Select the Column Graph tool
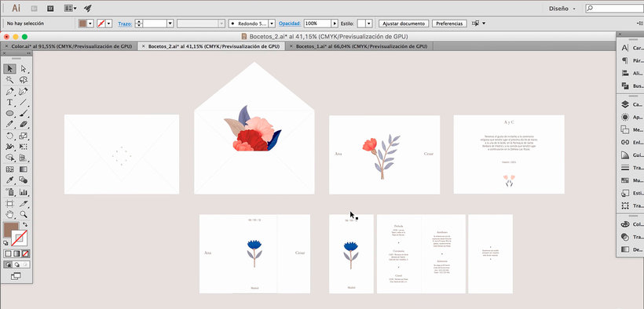Screen dimensions: 644x309 24,191
